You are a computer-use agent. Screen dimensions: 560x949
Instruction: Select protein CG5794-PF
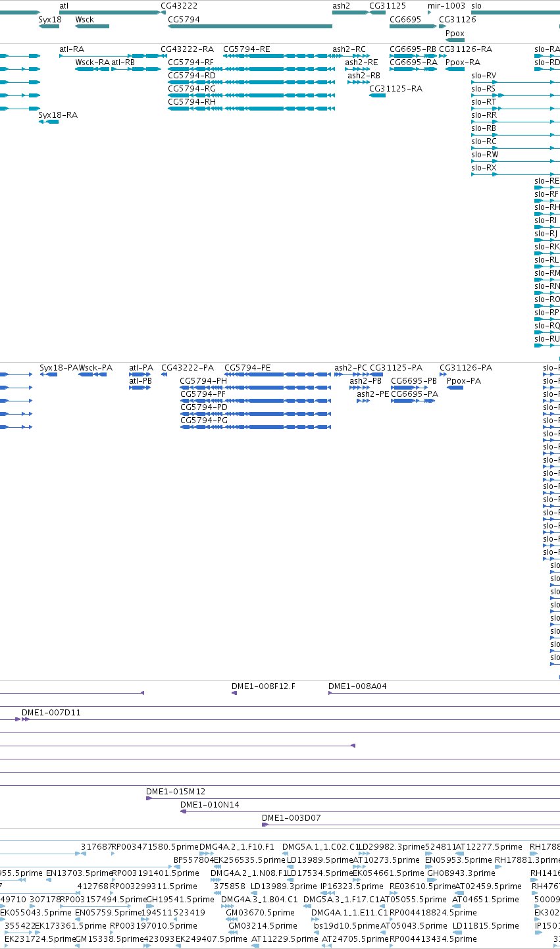[x=203, y=394]
